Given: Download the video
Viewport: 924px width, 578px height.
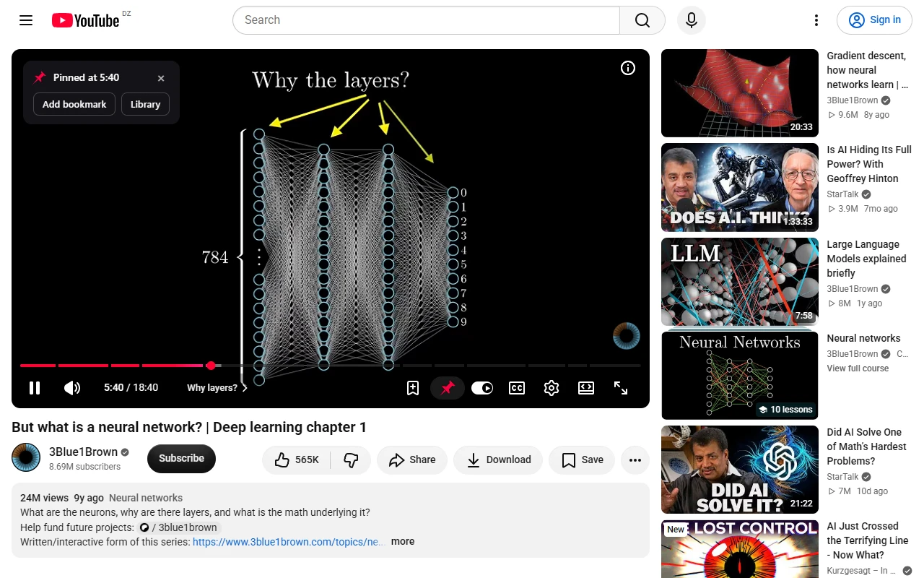Looking at the screenshot, I should click(x=498, y=460).
